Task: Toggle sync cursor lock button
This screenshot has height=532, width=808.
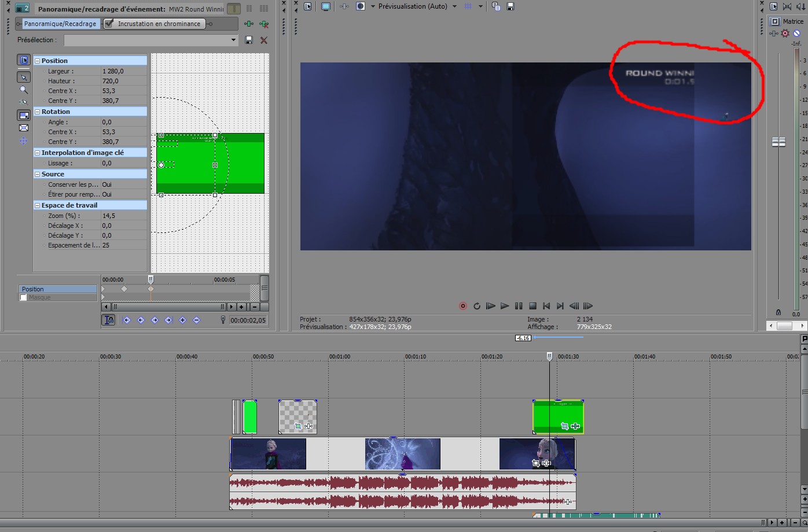Action: 108,320
